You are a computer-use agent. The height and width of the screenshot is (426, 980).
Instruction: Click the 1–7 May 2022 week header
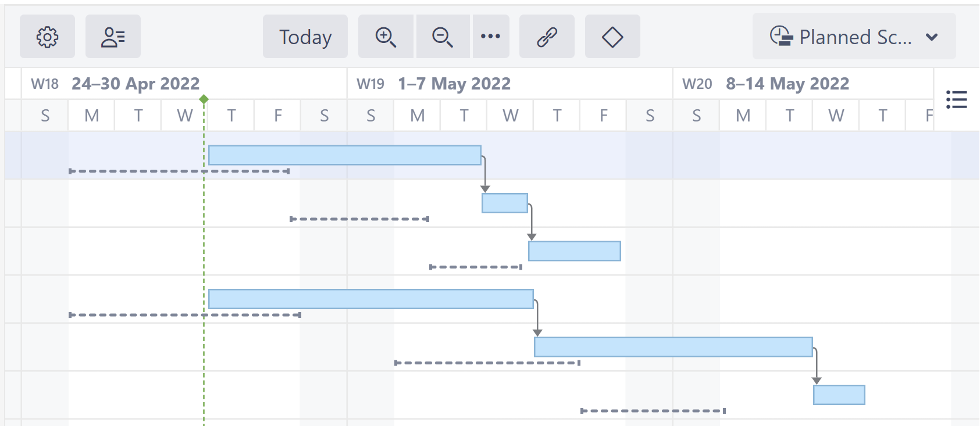point(454,83)
